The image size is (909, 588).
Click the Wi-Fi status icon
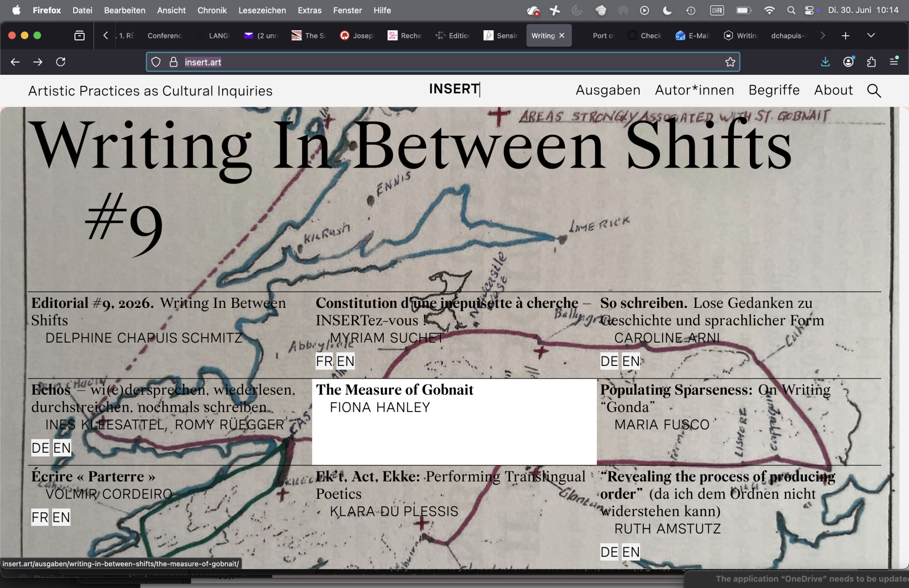coord(769,10)
